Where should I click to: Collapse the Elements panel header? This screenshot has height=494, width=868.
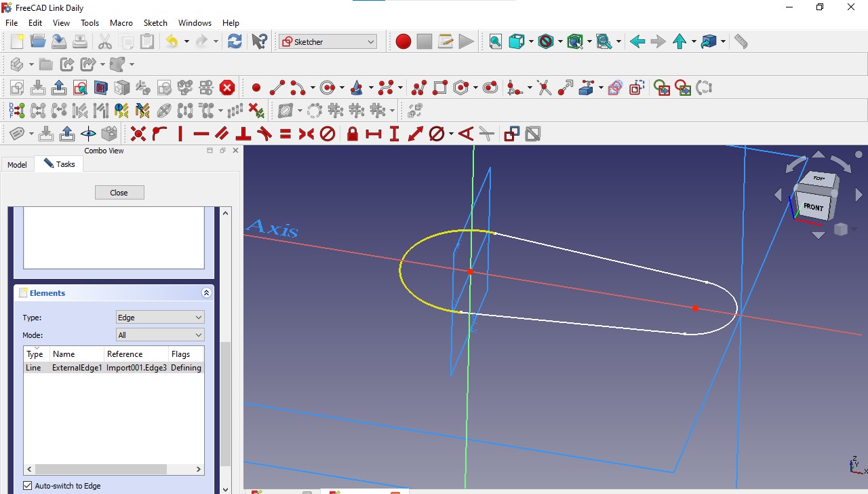pos(207,292)
